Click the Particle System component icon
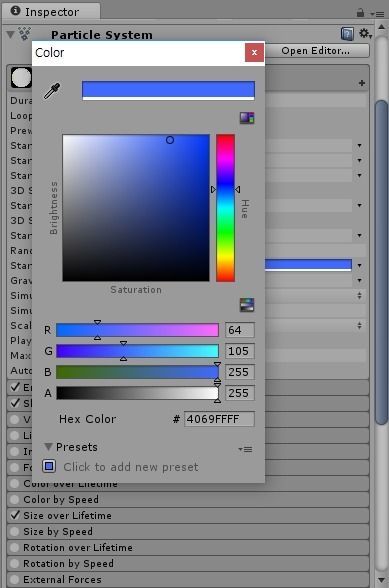Image resolution: width=389 pixels, height=588 pixels. tap(24, 34)
